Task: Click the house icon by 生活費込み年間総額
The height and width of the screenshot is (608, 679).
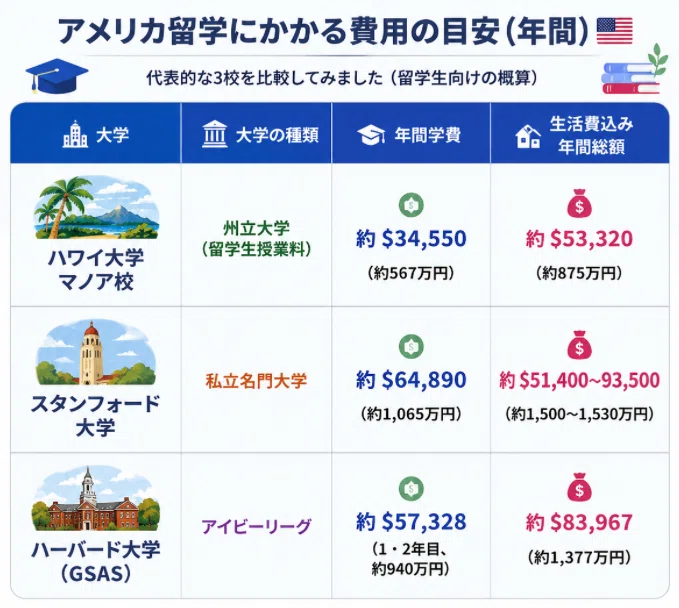Action: coord(528,136)
